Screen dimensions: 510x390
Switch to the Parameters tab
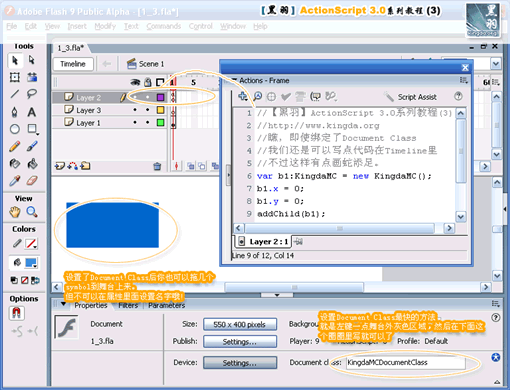166,305
